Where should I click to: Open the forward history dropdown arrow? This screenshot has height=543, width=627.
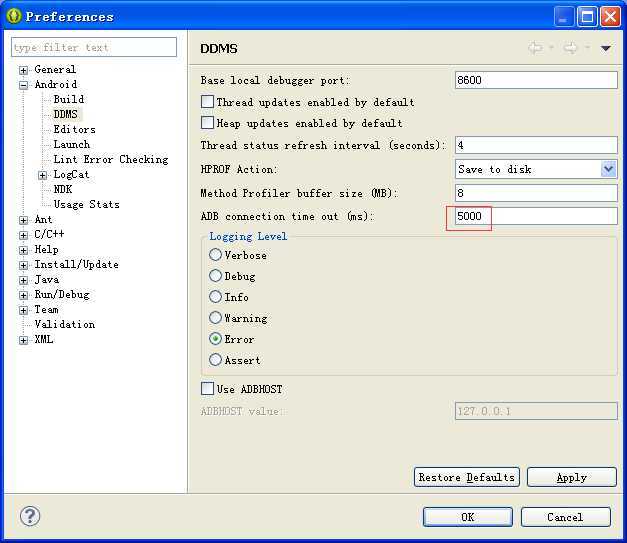tap(587, 48)
